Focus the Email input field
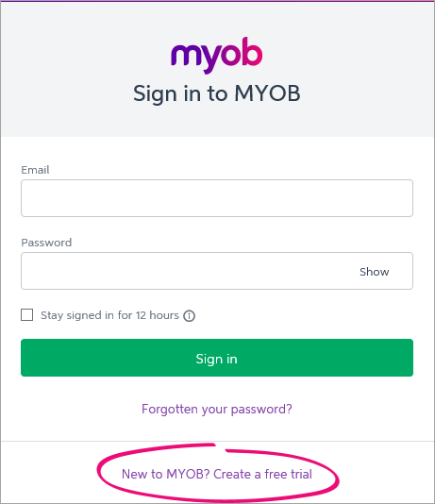This screenshot has width=435, height=504. tap(217, 198)
